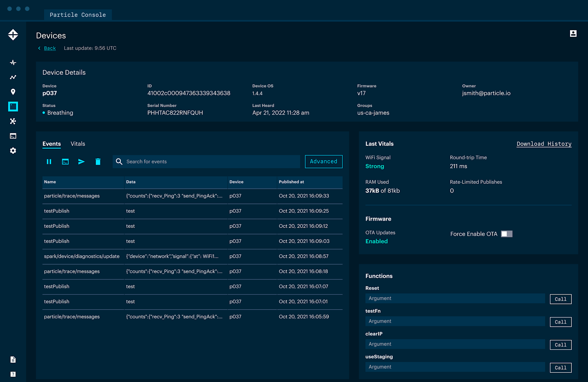Click the help question mark icon

tap(13, 374)
